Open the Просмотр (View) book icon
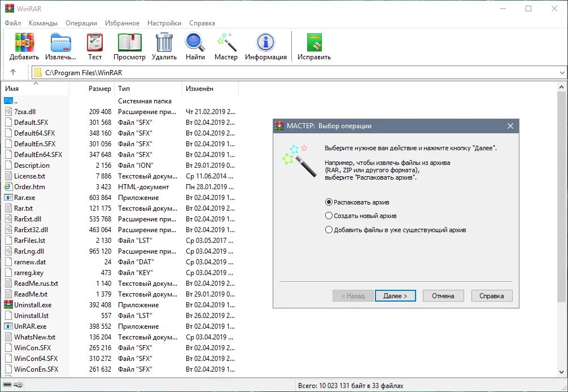The width and height of the screenshot is (568, 392). [x=129, y=43]
